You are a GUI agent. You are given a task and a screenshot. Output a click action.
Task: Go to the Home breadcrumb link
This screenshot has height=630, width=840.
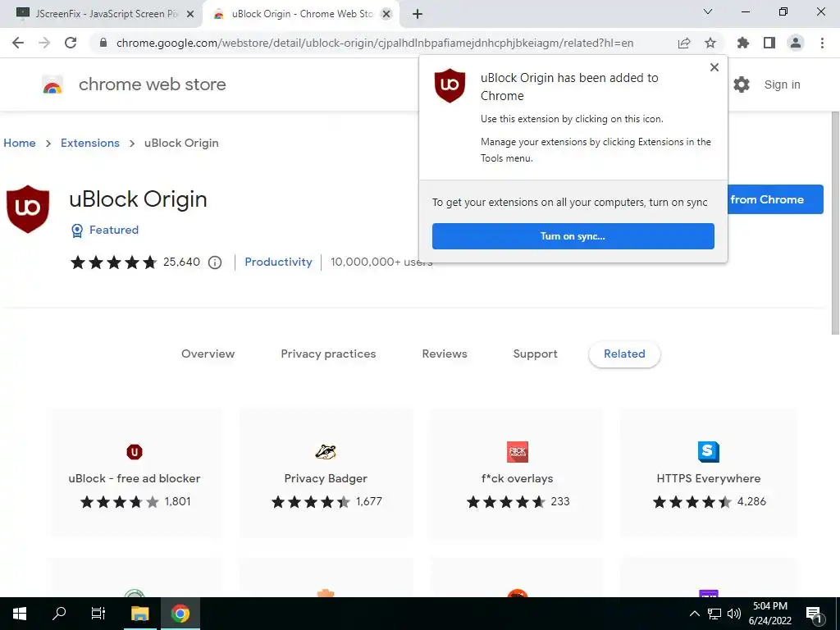click(20, 143)
